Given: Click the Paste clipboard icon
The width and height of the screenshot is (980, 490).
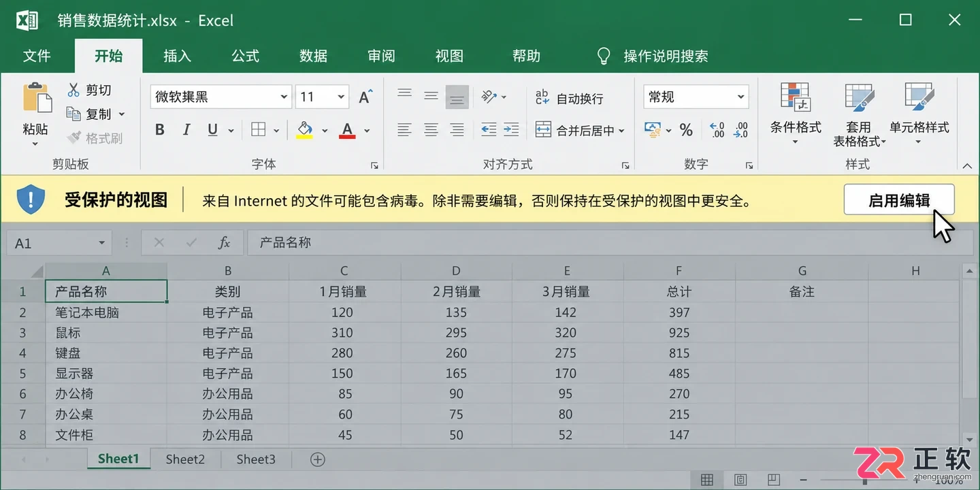Looking at the screenshot, I should (x=37, y=98).
